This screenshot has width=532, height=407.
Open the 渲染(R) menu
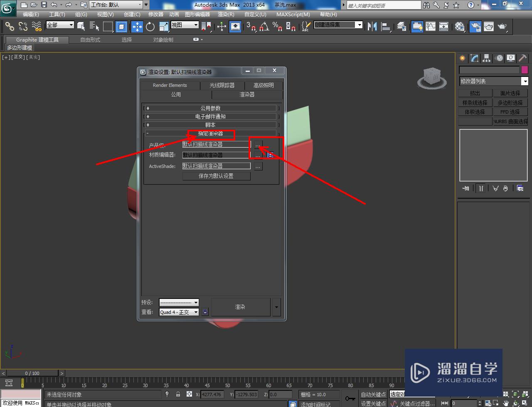[x=226, y=15]
